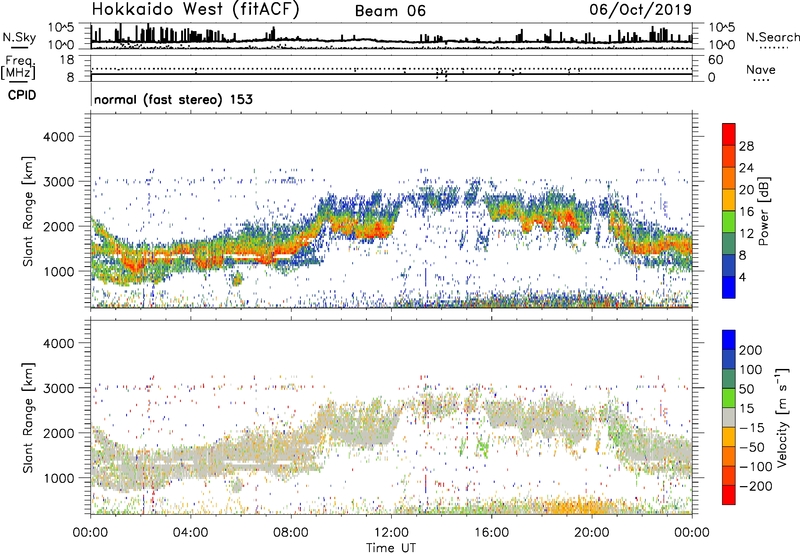Screen dimensions: 800x554
Task: Click the 'Power [dB]' colorbar label
Action: 763,211
